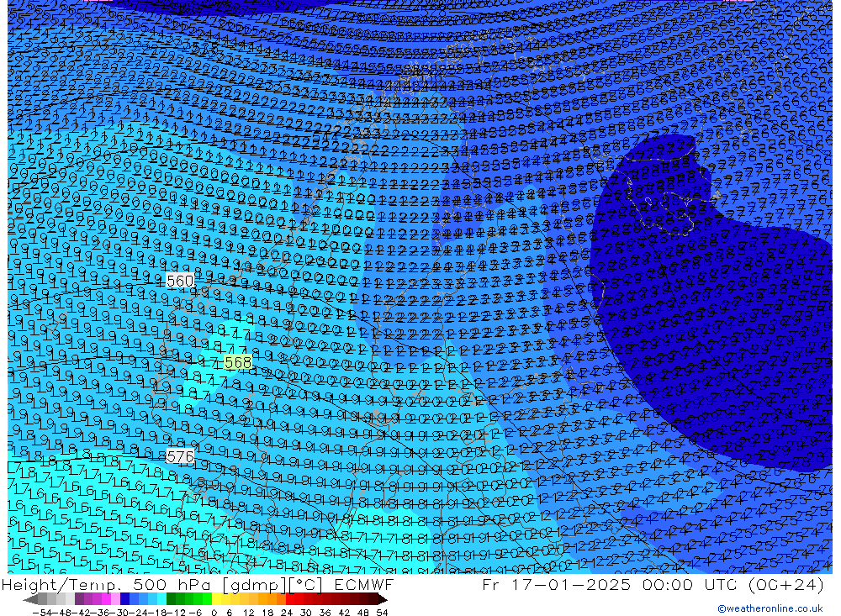The image size is (841, 616).
Task: Select the date 'Fr 17-01-2025'
Action: point(556,584)
